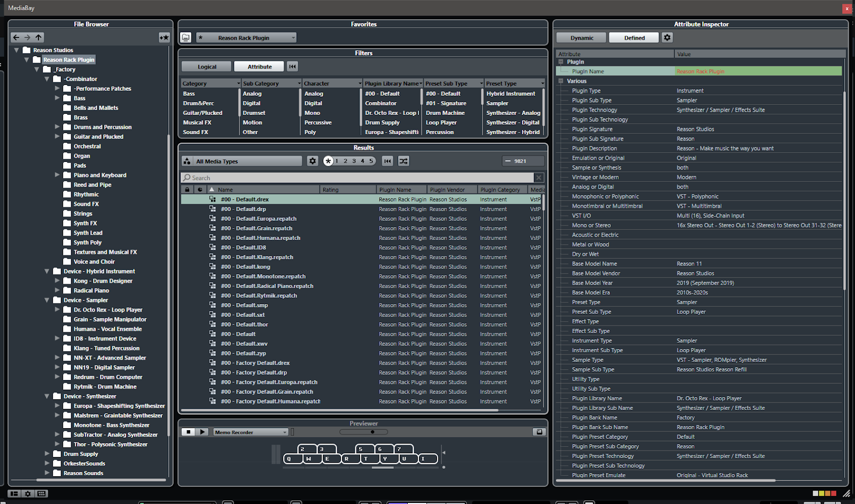Screen dimensions: 855x504
Task: Shuffle the results list
Action: [403, 161]
